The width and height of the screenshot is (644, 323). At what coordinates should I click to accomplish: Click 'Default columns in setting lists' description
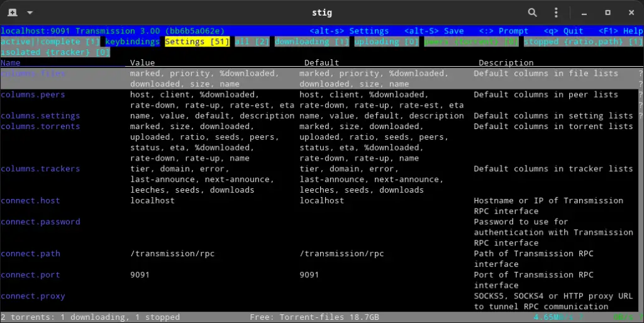point(553,116)
